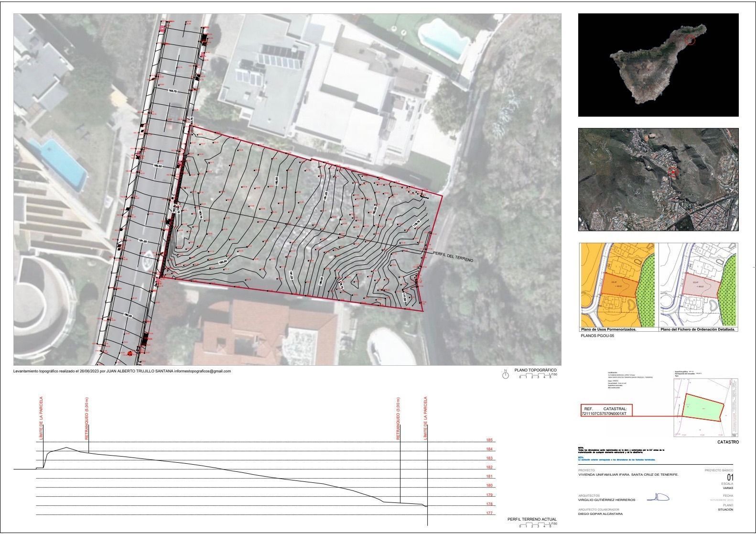This screenshot has width=756, height=534.
Task: Click the scale bar under PERFIL TERRENO ACTUAL
Action: point(538,525)
